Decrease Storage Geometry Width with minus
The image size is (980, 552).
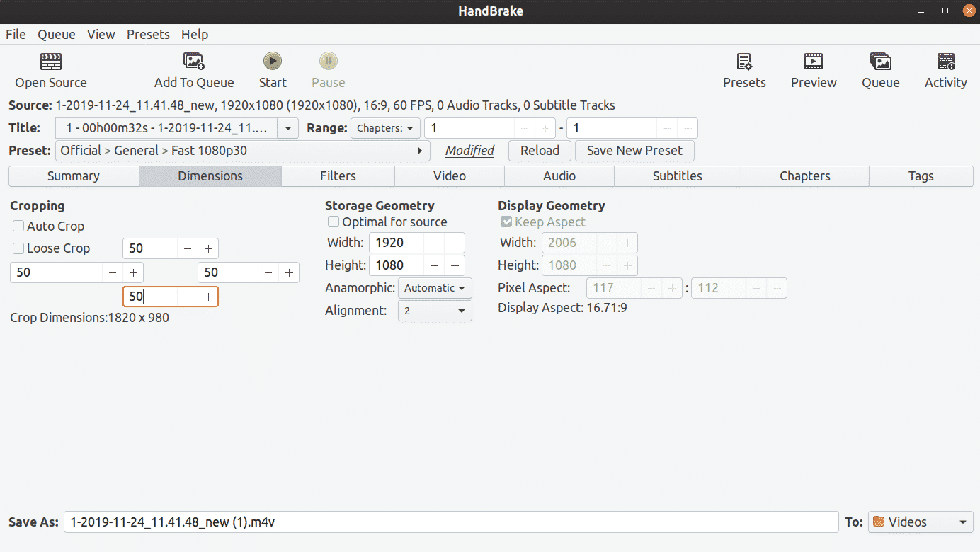tap(434, 243)
